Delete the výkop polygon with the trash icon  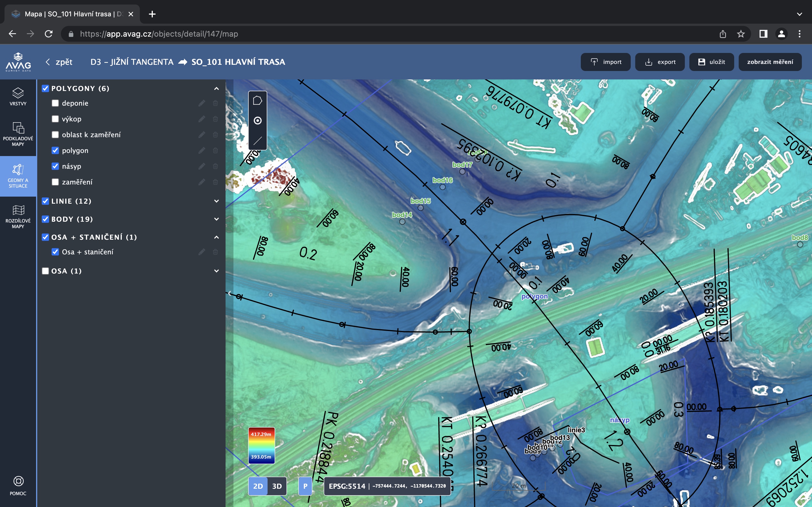pos(215,119)
